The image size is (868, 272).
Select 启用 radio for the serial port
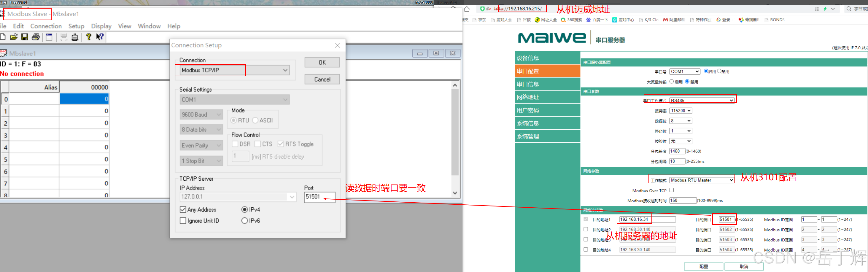(x=706, y=71)
